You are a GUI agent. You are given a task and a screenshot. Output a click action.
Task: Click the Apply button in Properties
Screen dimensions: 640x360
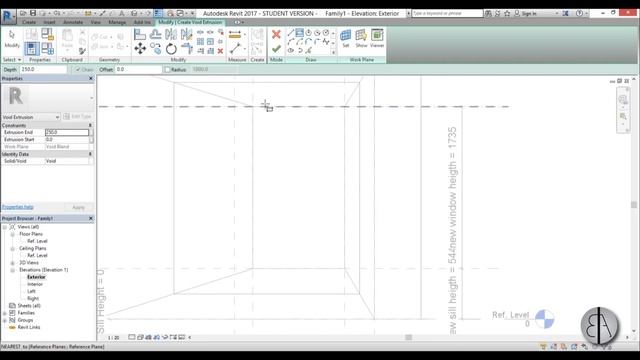[78, 207]
